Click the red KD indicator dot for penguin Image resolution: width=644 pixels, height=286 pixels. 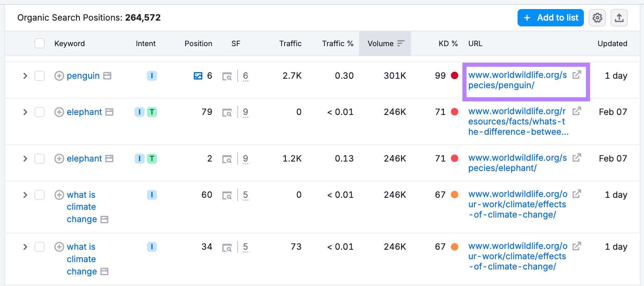click(455, 75)
